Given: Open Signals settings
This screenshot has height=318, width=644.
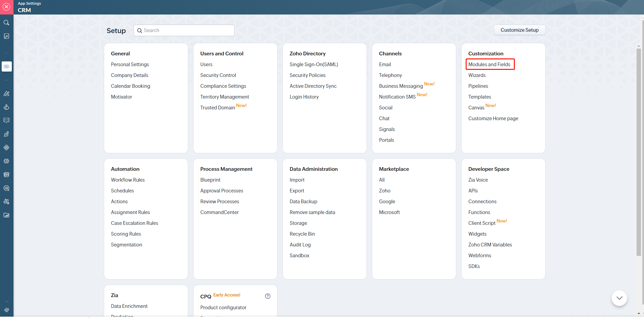Looking at the screenshot, I should click(387, 129).
